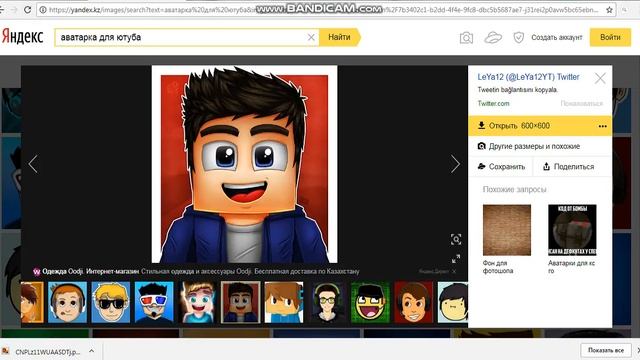Select the blocky brown-hair blue shirt thumbnail

pos(284,302)
